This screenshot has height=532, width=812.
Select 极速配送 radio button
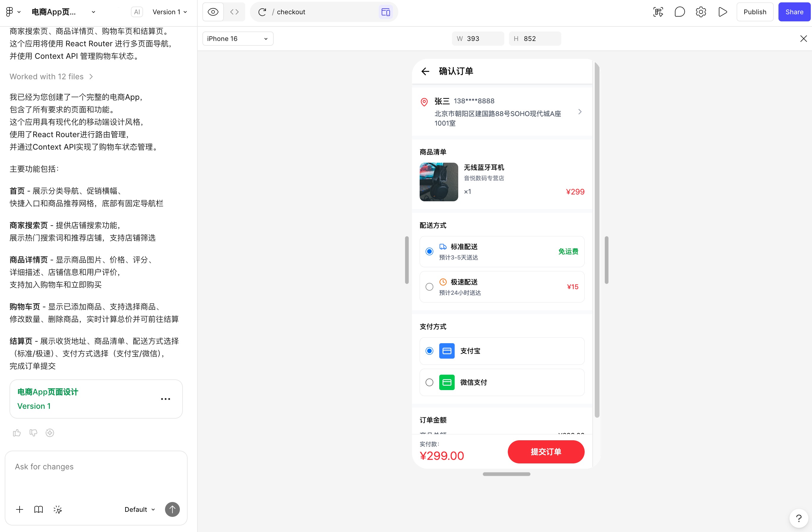(x=429, y=287)
